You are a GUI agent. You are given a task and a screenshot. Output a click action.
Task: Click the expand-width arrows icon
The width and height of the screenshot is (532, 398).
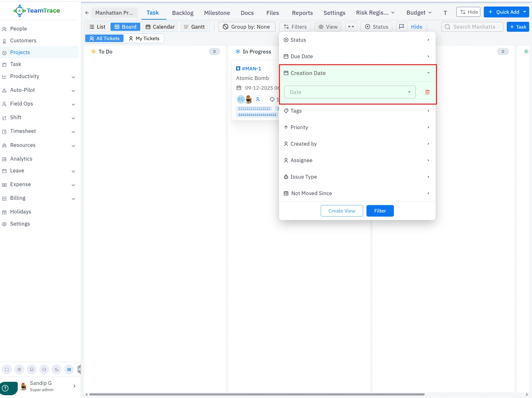(351, 27)
